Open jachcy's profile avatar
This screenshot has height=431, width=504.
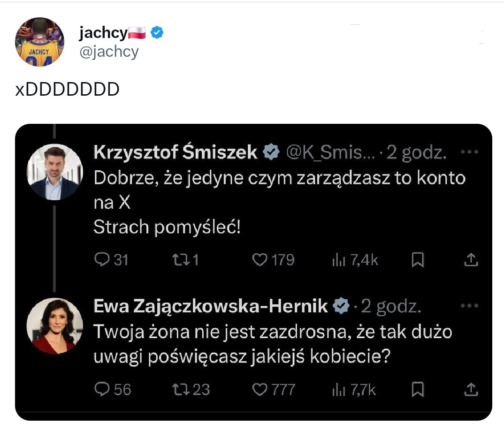coord(39,42)
